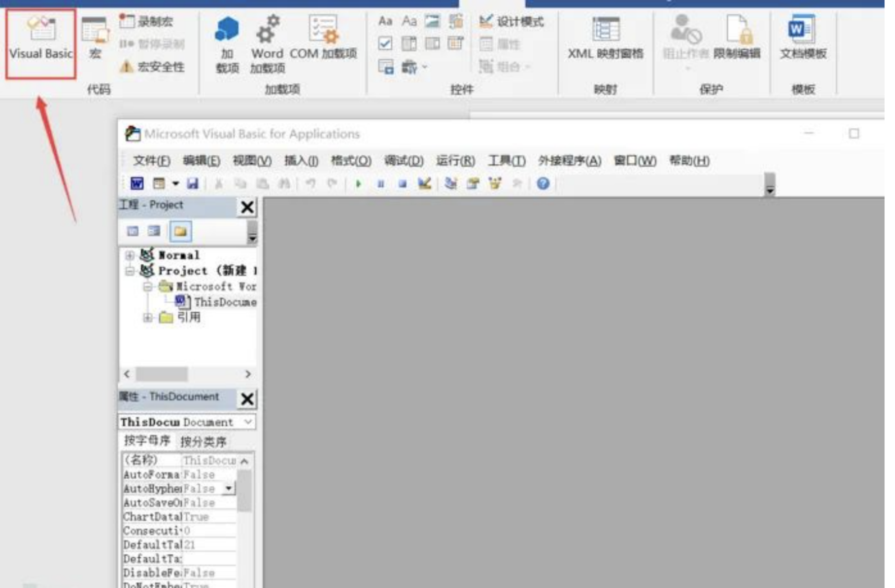Save project with floppy disk icon
Screen dimensions: 895x588
(x=192, y=184)
